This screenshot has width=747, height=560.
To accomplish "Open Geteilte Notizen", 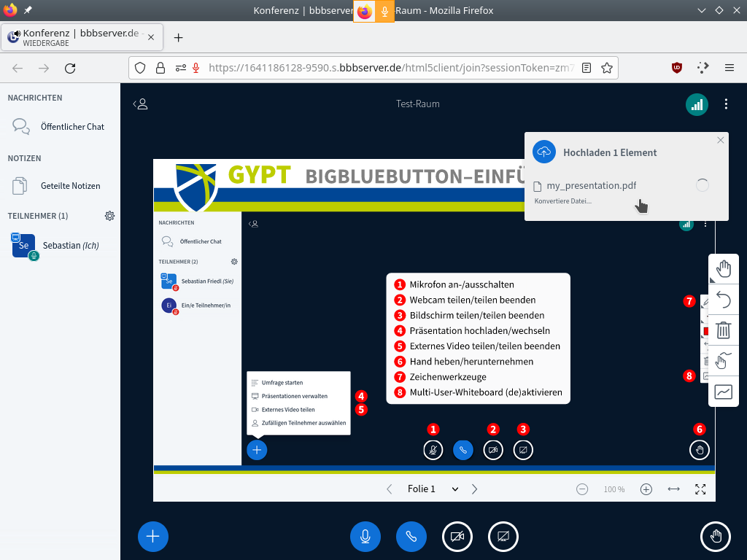I will tap(70, 186).
